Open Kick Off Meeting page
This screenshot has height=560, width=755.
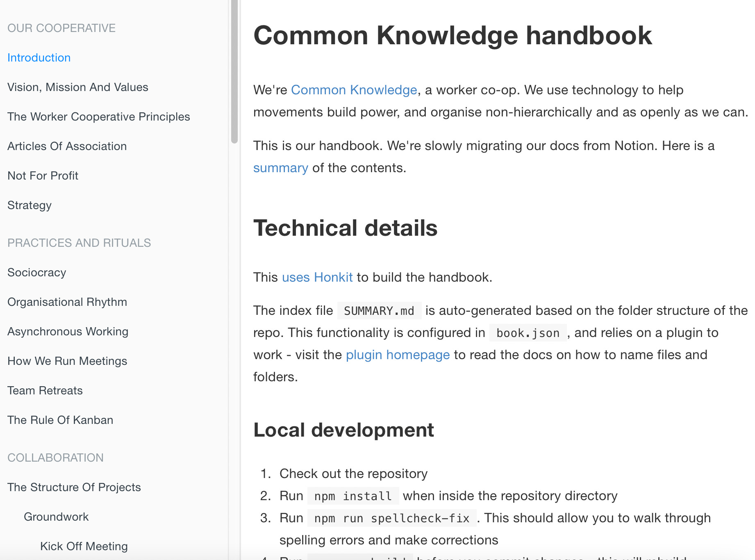pos(84,546)
